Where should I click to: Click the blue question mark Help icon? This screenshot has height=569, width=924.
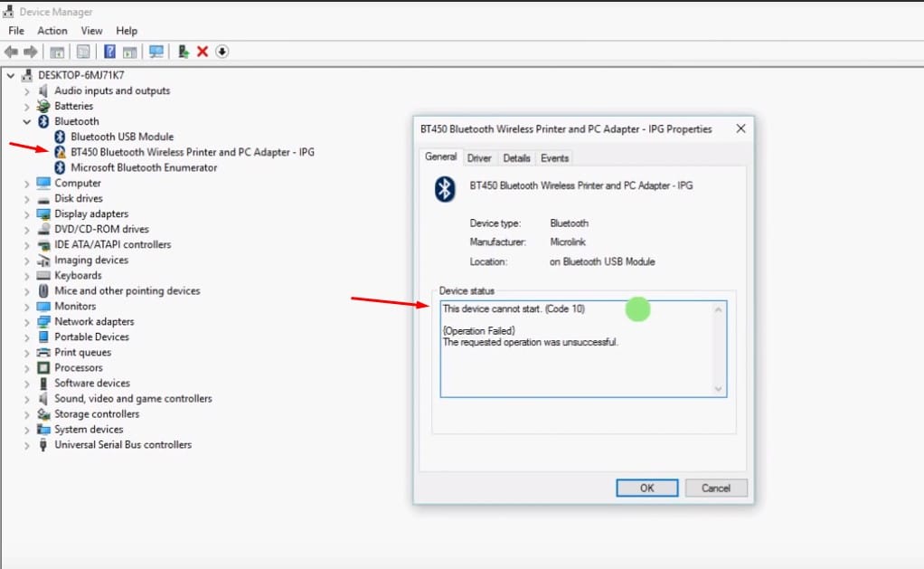tap(109, 52)
